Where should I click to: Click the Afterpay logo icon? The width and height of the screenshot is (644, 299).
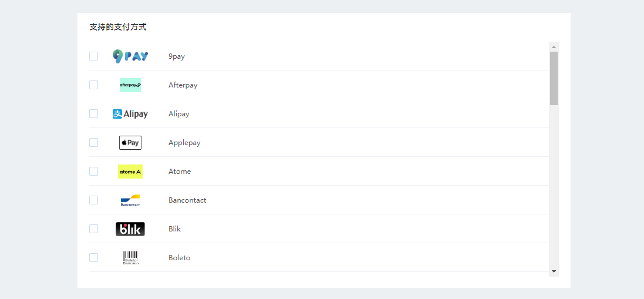[x=130, y=85]
